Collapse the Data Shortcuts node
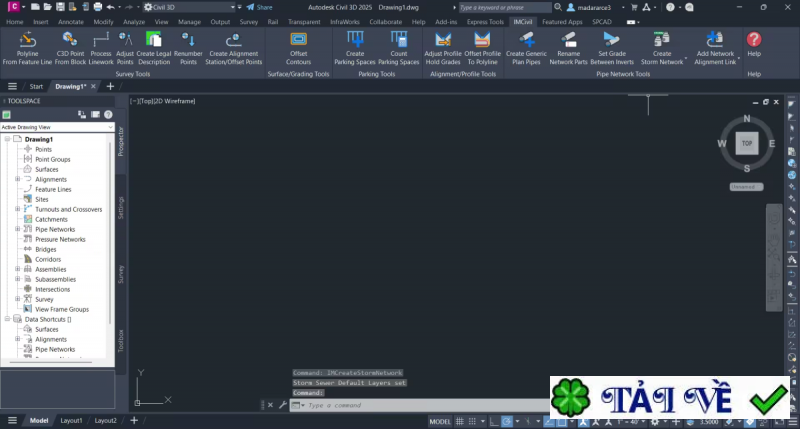800x429 pixels. click(x=7, y=319)
